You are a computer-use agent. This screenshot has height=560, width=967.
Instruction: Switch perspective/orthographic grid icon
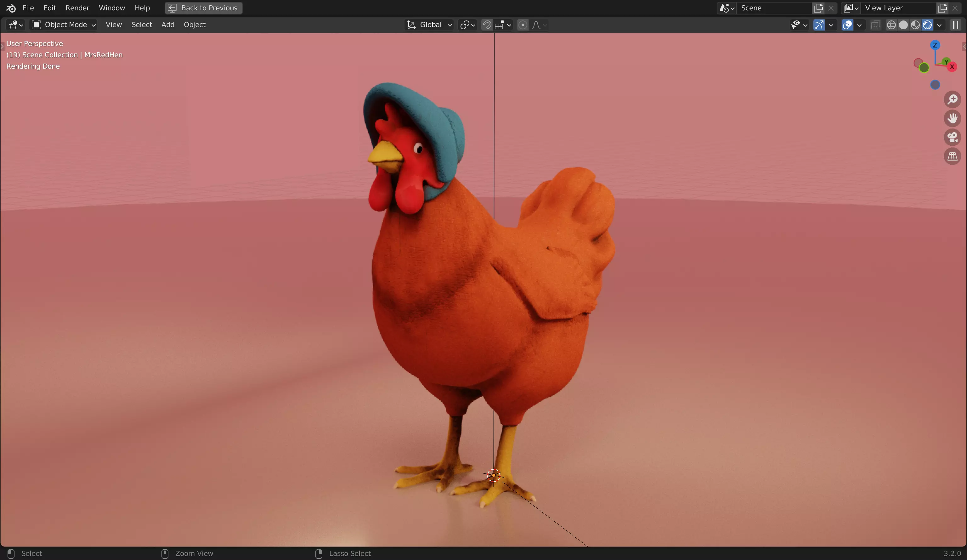tap(952, 156)
